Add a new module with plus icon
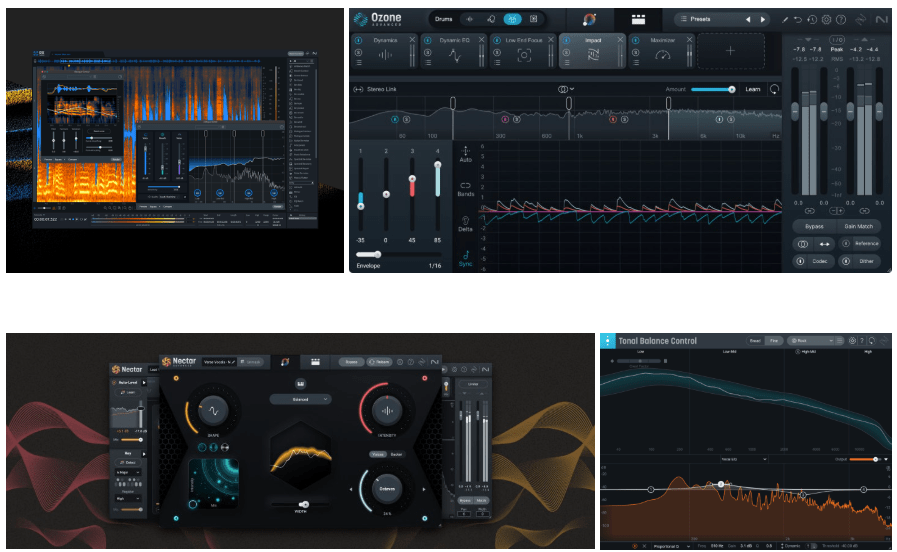The image size is (897, 552). (x=730, y=50)
